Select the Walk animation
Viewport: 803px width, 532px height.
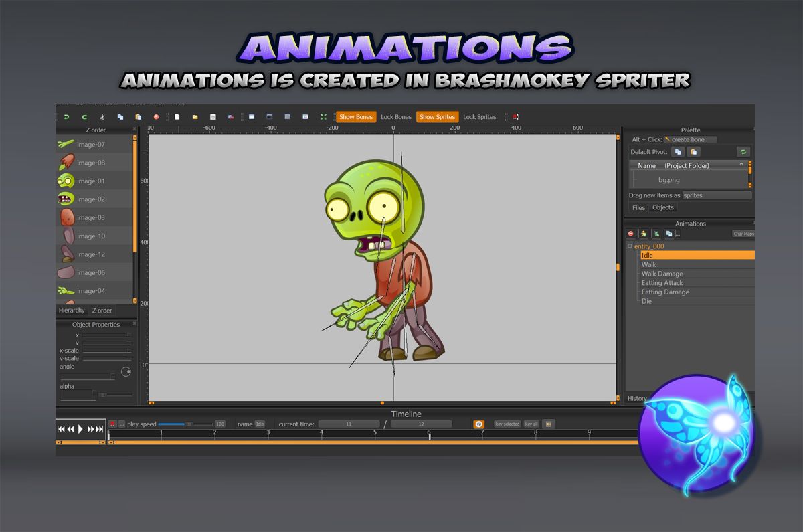697,264
